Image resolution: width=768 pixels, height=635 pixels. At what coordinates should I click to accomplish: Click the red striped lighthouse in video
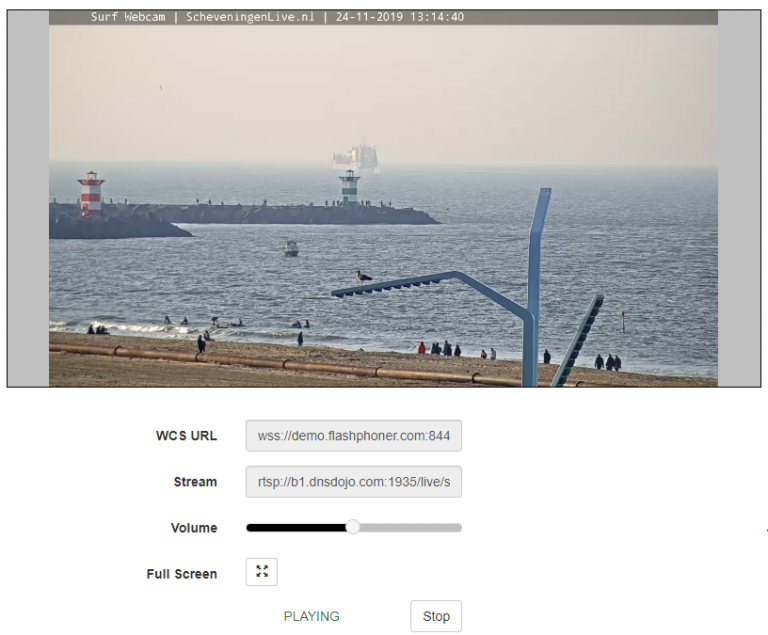[91, 192]
